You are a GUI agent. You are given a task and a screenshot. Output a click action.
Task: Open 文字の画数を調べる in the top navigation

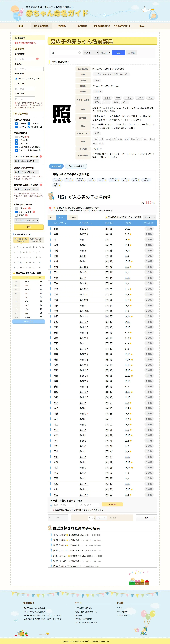click(x=102, y=26)
